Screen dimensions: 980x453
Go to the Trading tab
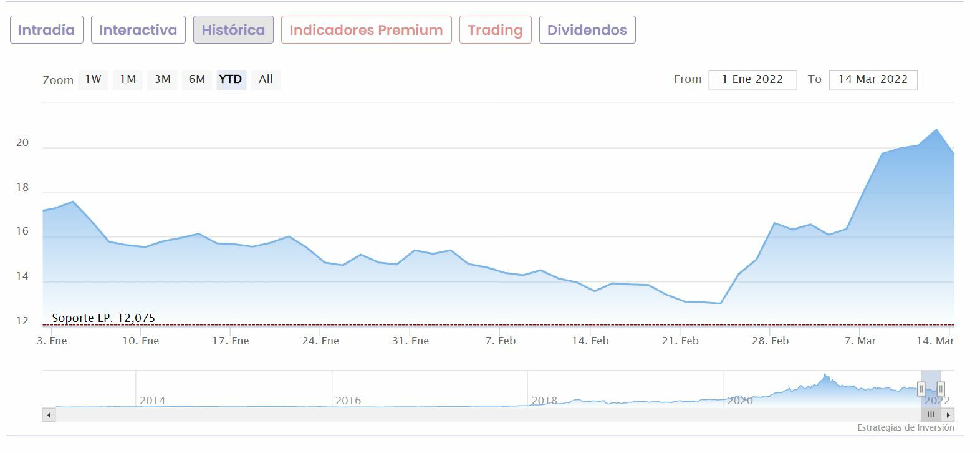click(x=496, y=30)
